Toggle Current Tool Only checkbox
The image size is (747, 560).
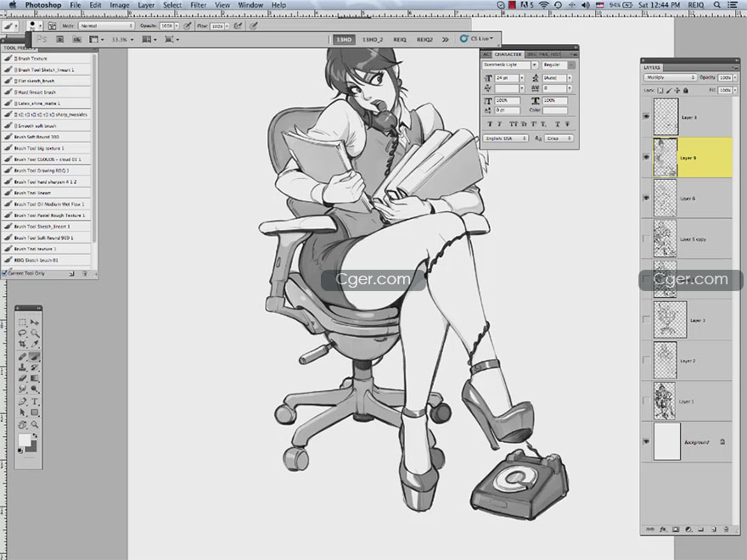5,273
